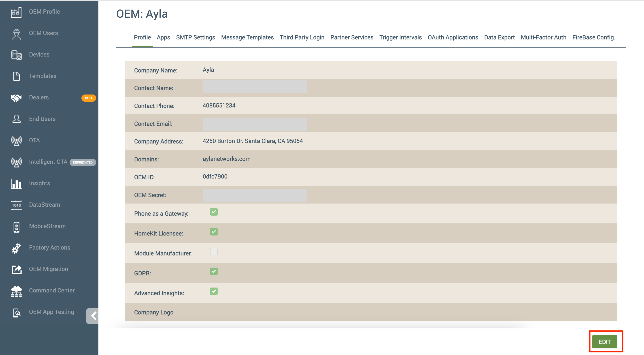Toggle the Advanced Insights checkbox
Image resolution: width=644 pixels, height=355 pixels.
click(213, 291)
